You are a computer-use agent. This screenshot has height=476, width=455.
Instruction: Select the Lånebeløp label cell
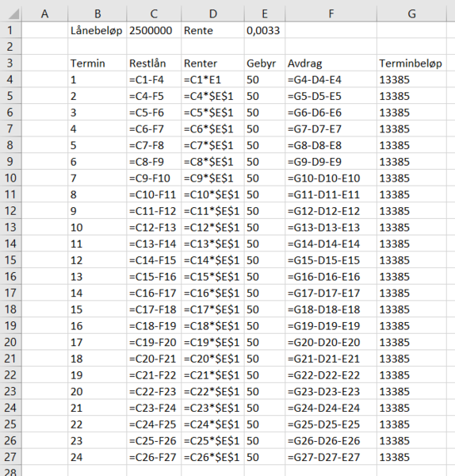pos(97,30)
